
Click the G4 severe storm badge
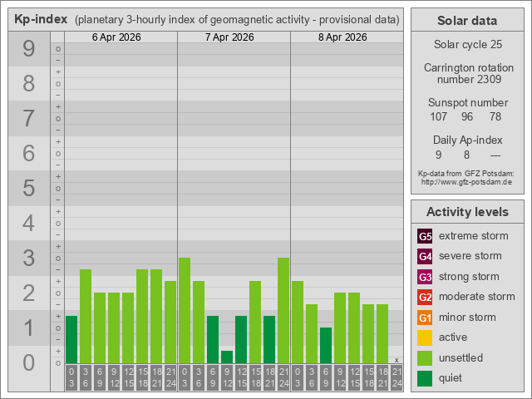coord(425,256)
